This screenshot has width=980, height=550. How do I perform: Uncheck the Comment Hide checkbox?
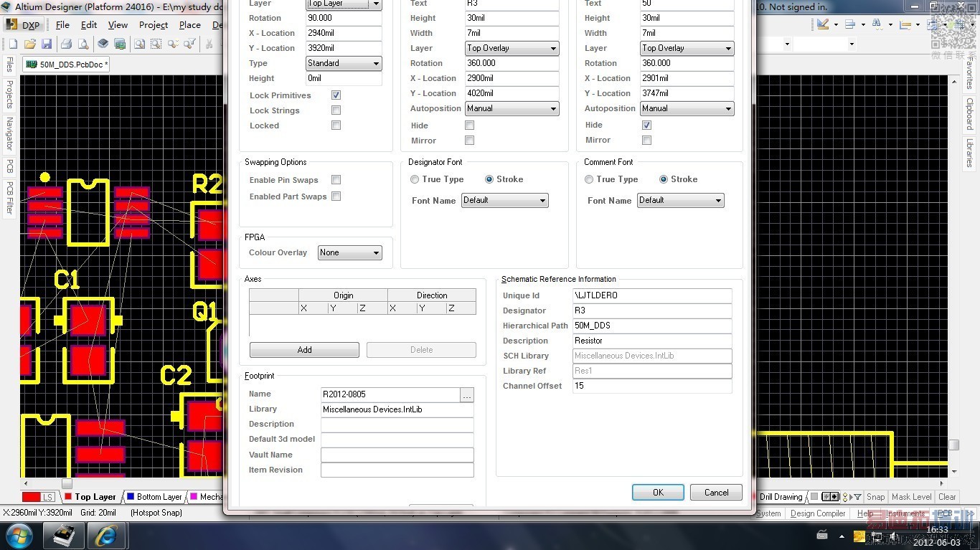646,125
